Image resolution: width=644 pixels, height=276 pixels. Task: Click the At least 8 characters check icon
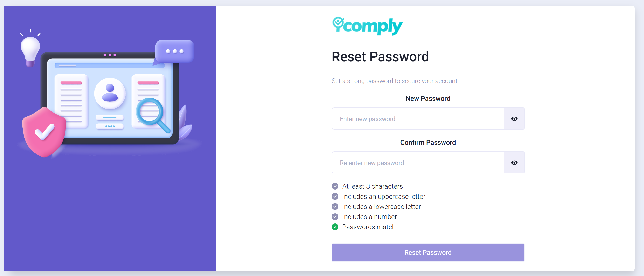pyautogui.click(x=335, y=186)
